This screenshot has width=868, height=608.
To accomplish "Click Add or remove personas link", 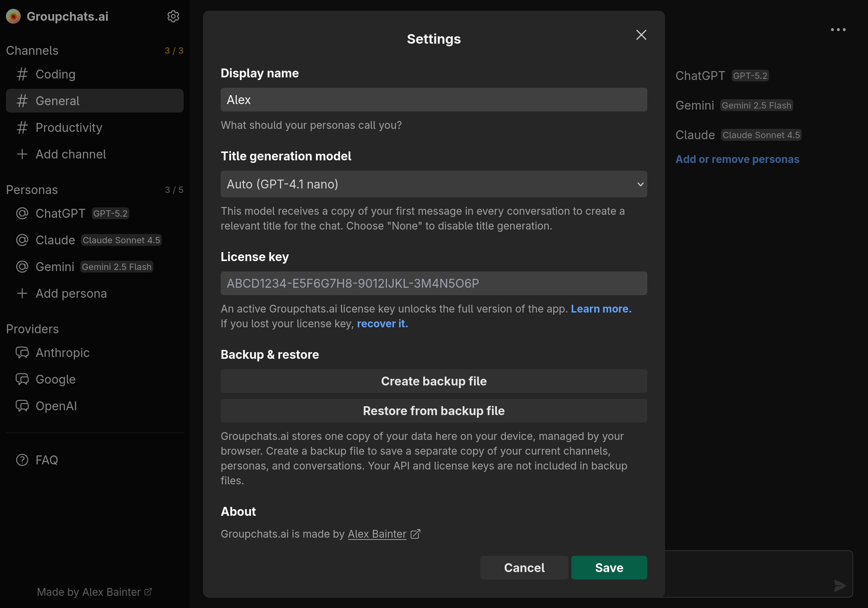I will 737,159.
